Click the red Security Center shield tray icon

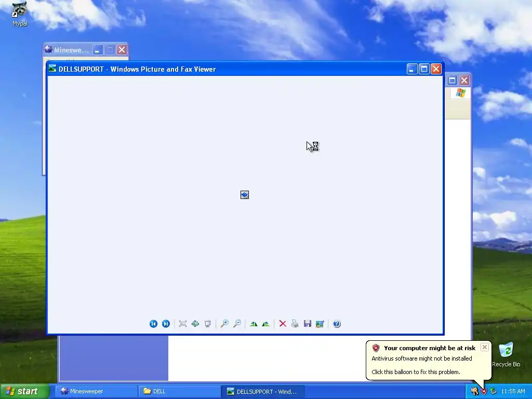tap(484, 392)
